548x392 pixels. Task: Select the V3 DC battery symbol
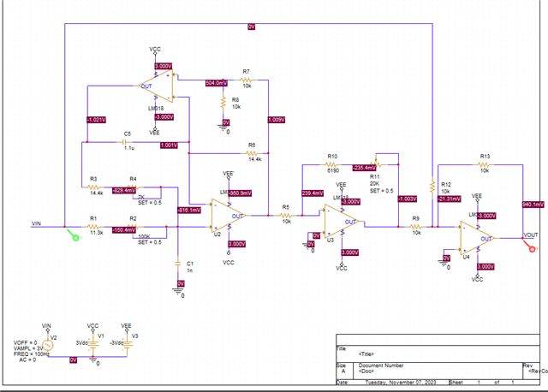coord(127,344)
